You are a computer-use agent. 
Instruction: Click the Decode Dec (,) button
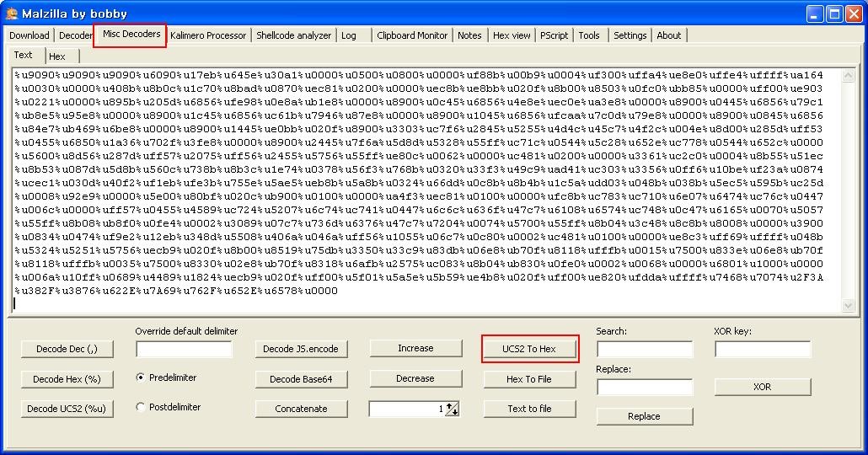click(x=67, y=349)
